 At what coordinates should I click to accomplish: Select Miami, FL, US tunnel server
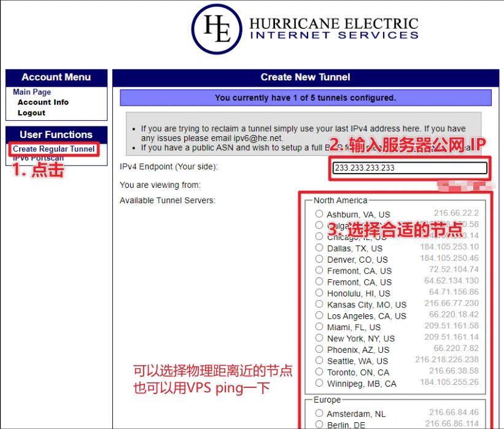click(x=319, y=327)
